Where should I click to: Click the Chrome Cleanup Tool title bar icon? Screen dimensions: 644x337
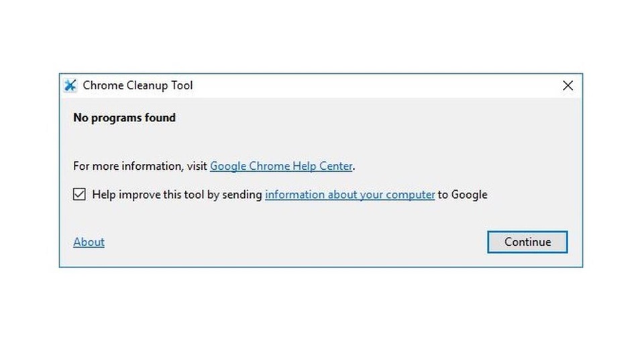pyautogui.click(x=70, y=85)
